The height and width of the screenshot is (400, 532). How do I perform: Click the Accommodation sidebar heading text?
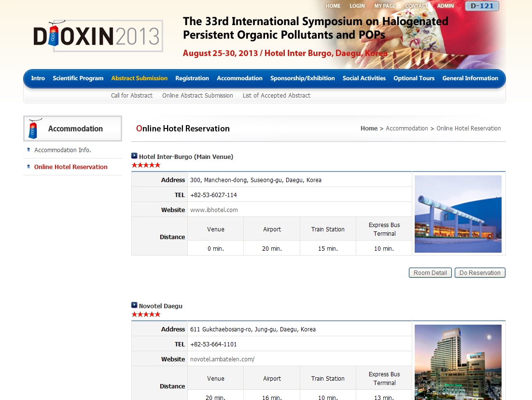coord(75,129)
